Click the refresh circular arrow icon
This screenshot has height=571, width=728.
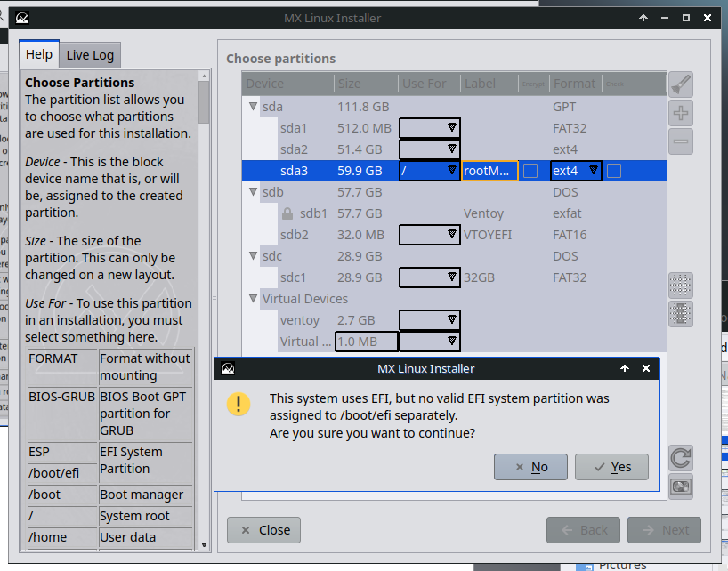(x=681, y=458)
